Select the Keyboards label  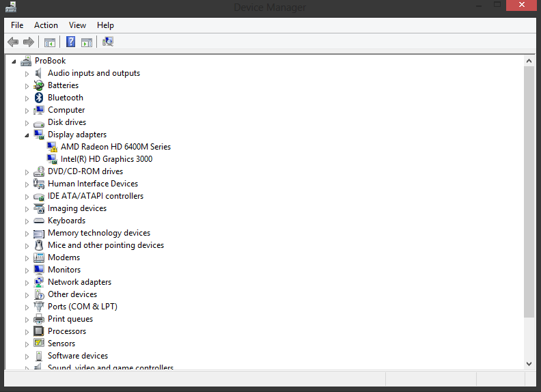click(66, 221)
